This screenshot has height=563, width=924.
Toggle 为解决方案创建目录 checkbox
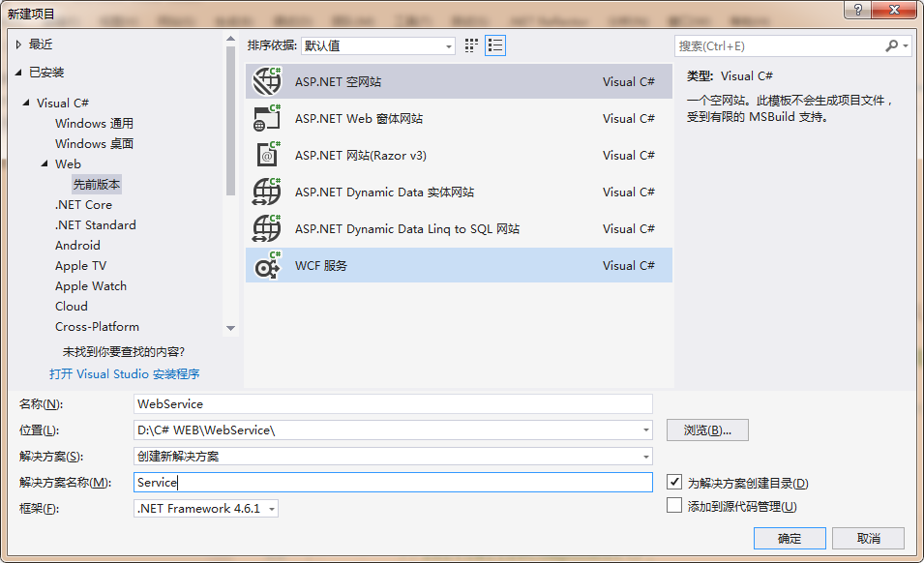pos(674,482)
